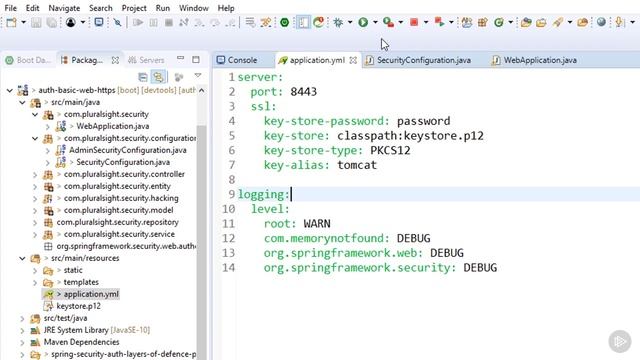Open the Project menu
Viewport: 640px width, 360px height.
134,8
